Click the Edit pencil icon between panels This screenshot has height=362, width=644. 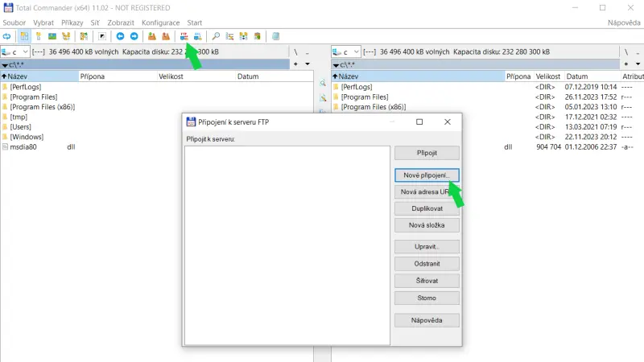click(x=323, y=98)
